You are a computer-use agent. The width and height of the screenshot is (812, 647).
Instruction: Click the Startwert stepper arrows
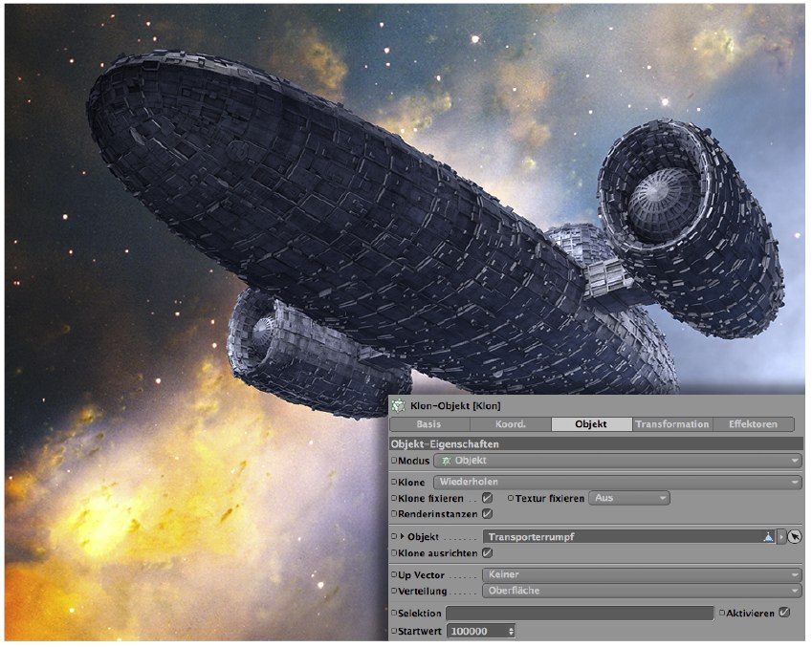tap(512, 632)
